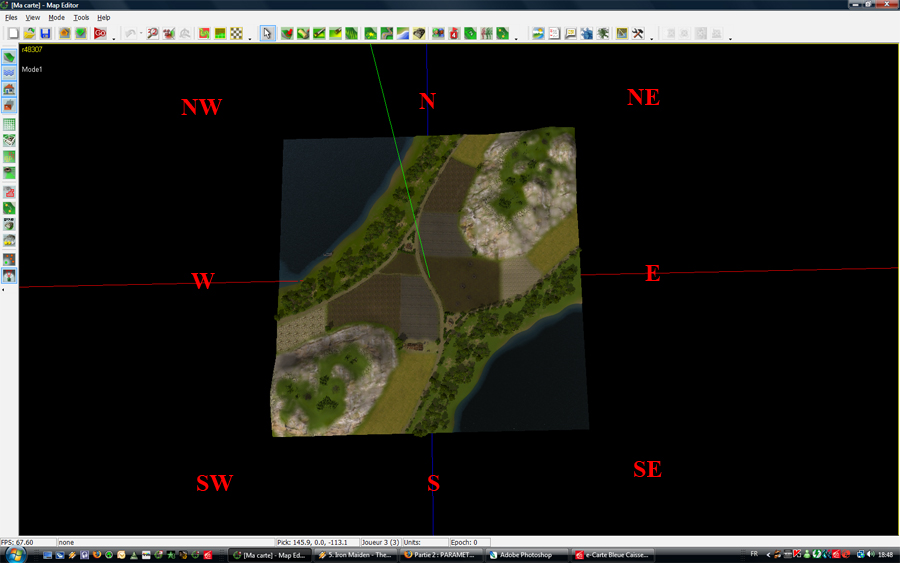900x563 pixels.
Task: Toggle the checkerboard pattern icon
Action: (x=236, y=33)
